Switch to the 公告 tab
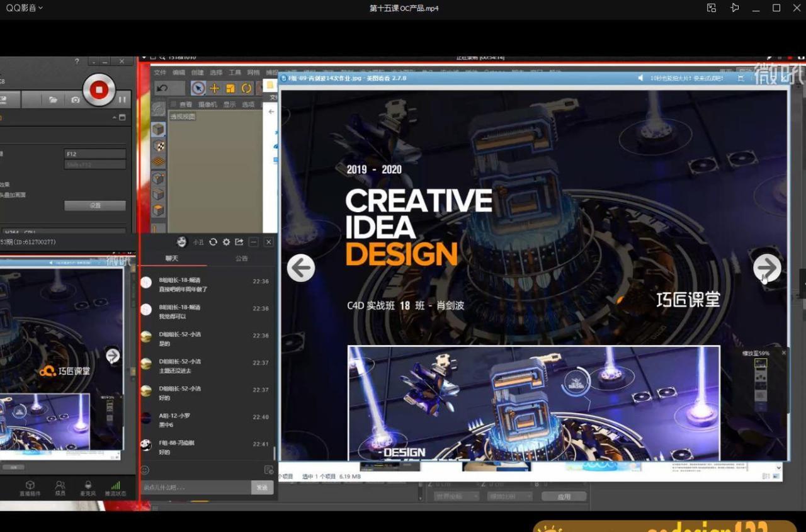The height and width of the screenshot is (532, 806). click(241, 259)
